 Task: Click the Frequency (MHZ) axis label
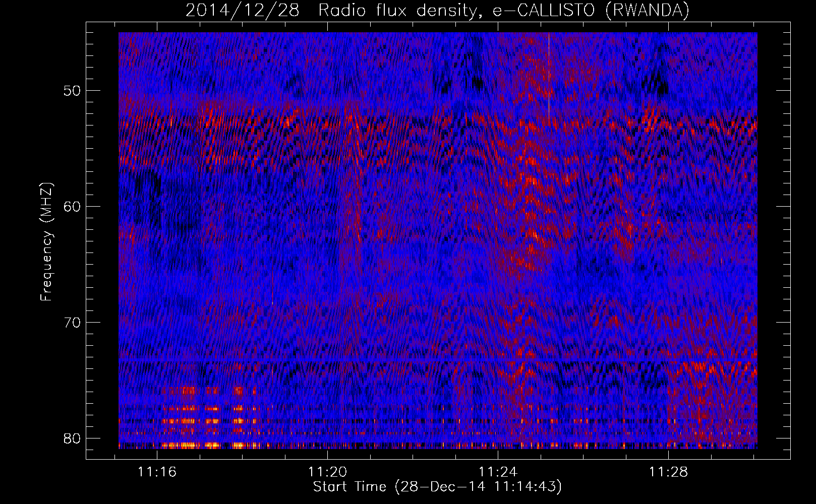[46, 242]
